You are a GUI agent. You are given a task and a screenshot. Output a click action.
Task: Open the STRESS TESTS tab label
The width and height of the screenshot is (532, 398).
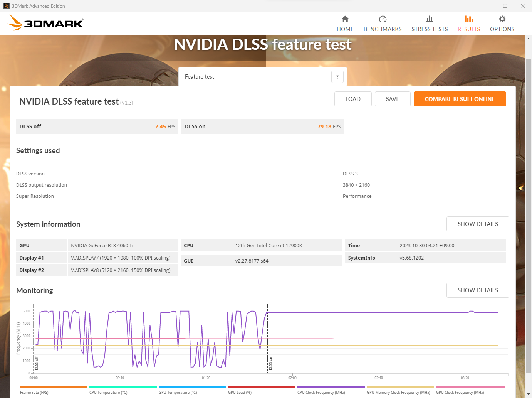click(430, 29)
